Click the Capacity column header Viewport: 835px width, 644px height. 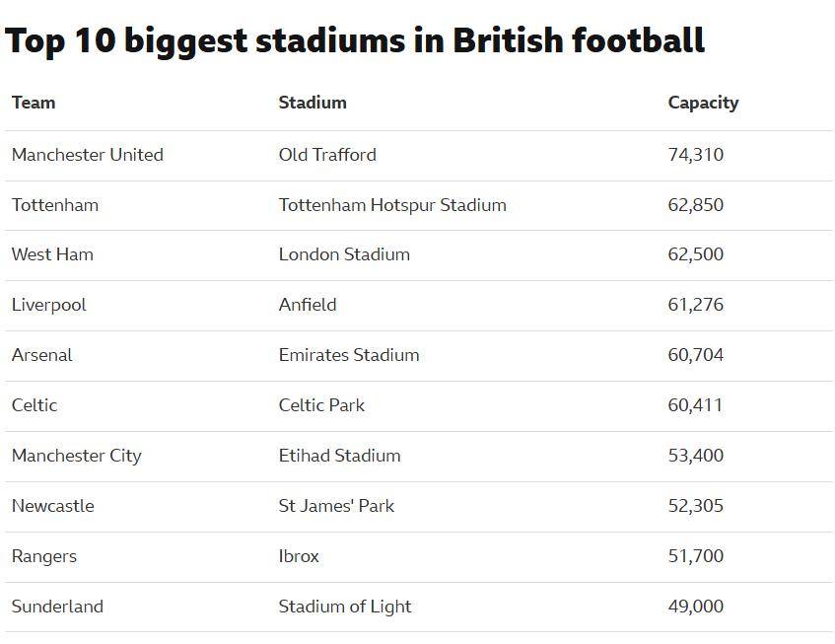703,103
